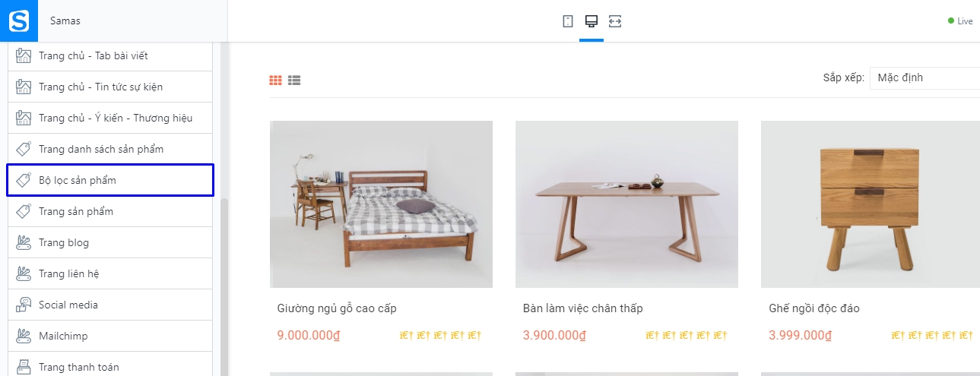Switch to mobile preview icon
This screenshot has height=376, width=980.
click(x=568, y=21)
